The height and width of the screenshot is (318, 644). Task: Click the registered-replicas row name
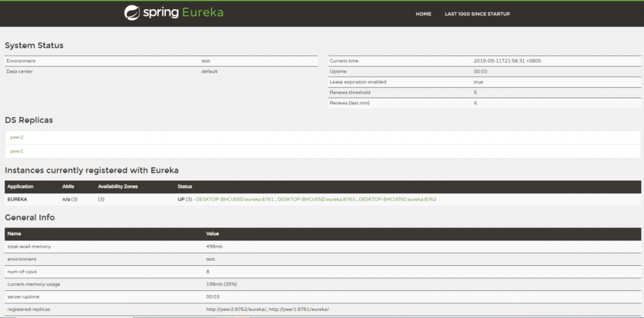(29, 310)
